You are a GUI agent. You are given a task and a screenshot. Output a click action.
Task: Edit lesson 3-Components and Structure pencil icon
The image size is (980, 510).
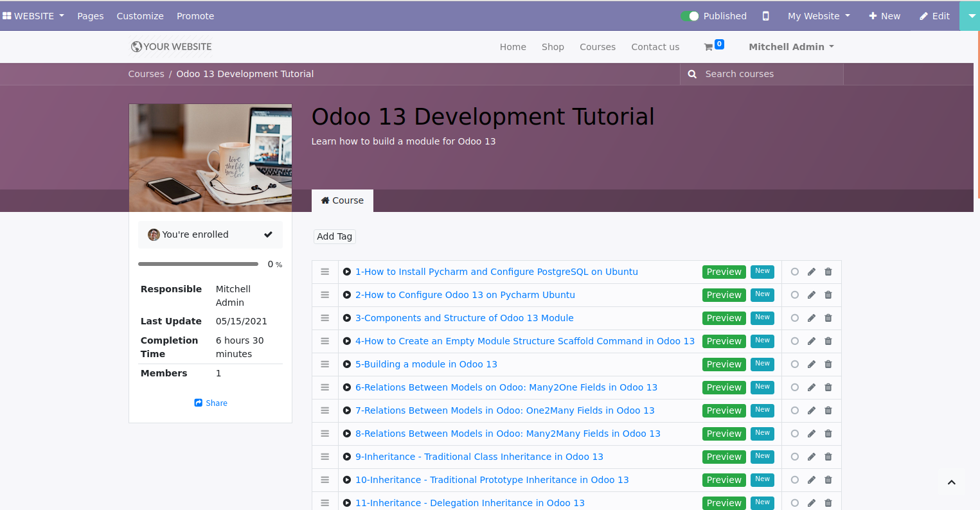(x=812, y=318)
